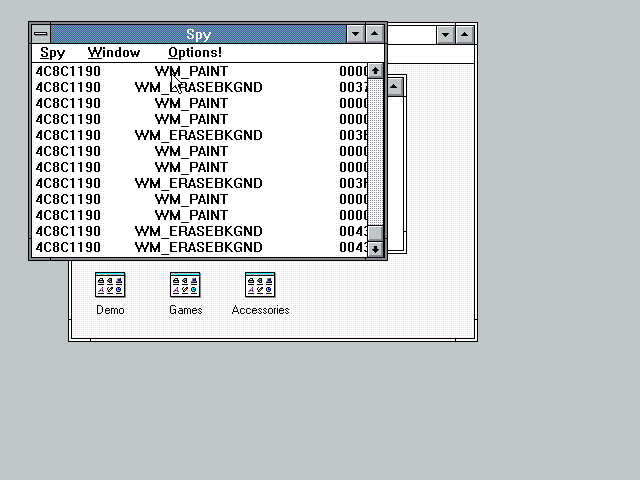Open the Window menu in Spy
The image size is (640, 480).
click(x=113, y=52)
